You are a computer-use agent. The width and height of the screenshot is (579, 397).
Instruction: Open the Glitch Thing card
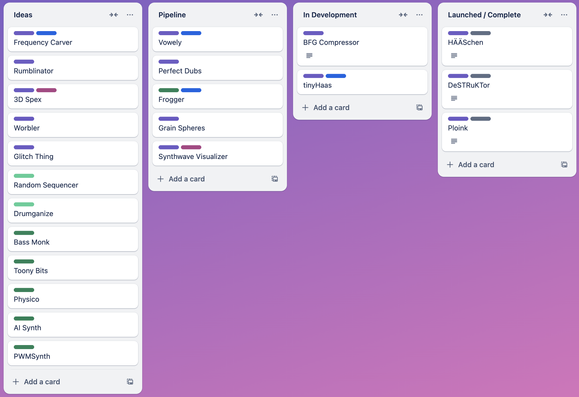tap(73, 153)
